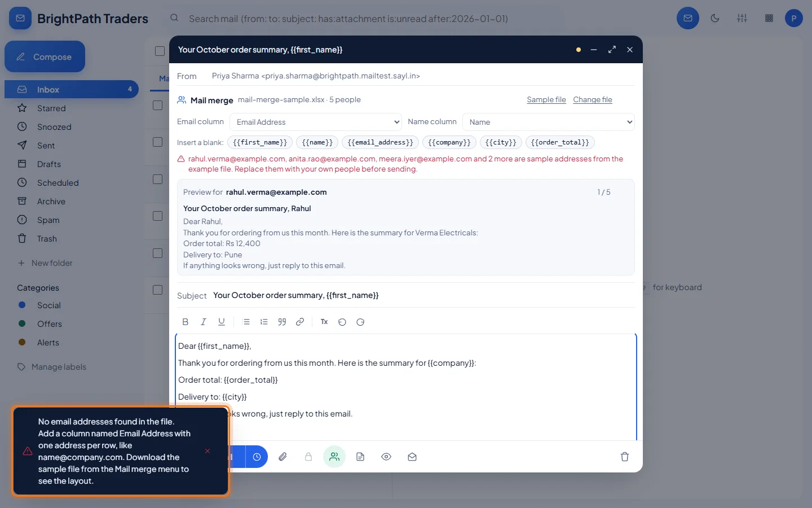Insert the {{company}} blank

[449, 142]
